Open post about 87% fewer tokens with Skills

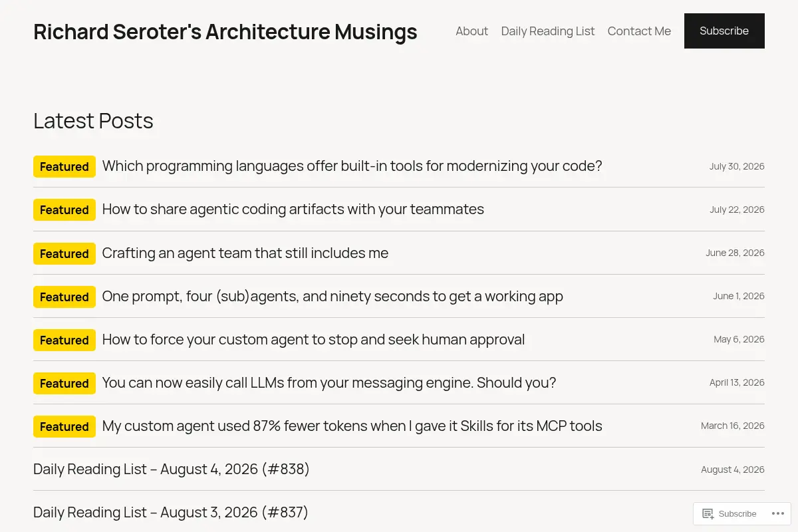(352, 426)
